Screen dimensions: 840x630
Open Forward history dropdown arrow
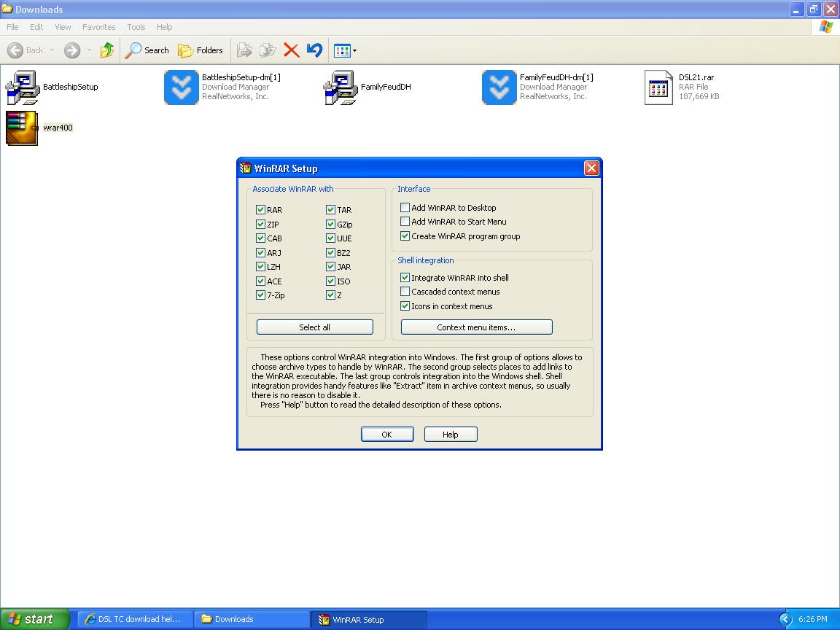pos(89,50)
